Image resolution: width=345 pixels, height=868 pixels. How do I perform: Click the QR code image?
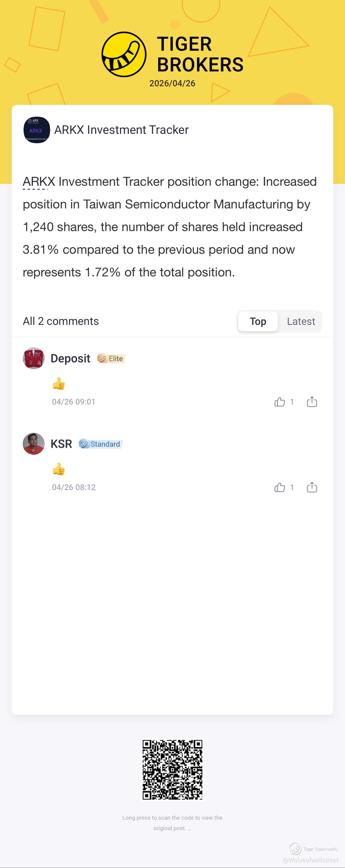(172, 770)
